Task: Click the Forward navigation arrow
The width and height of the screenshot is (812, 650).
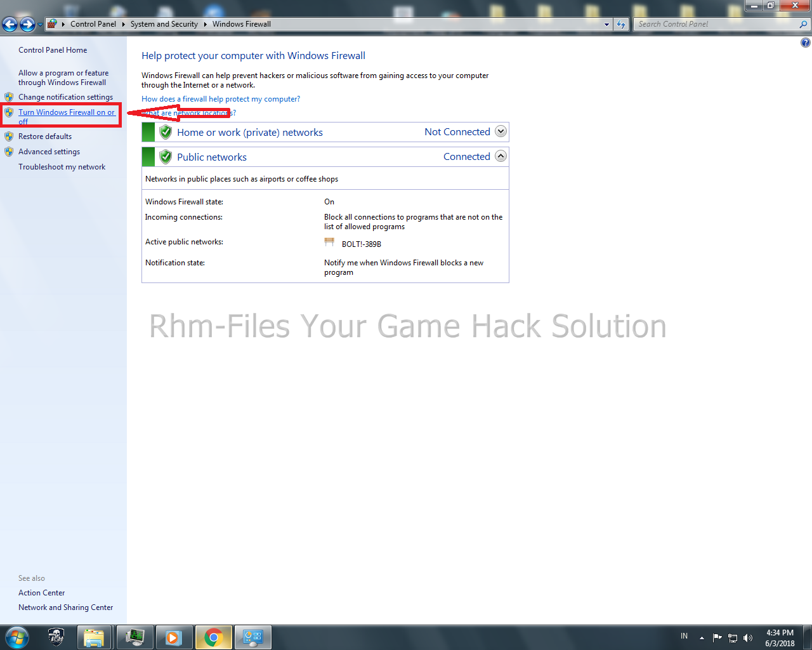Action: click(x=27, y=24)
